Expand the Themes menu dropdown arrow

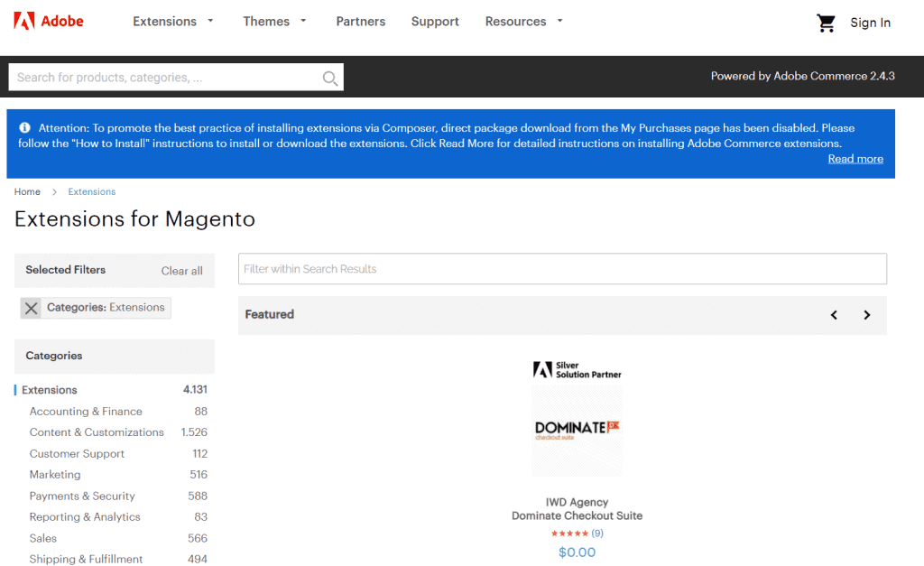coord(303,21)
